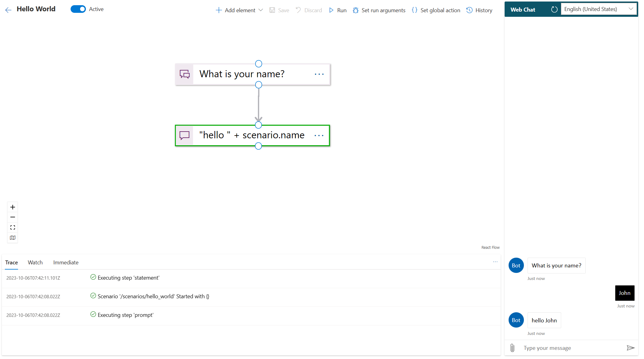Open the scenario History
Screen dimensions: 644x359
coord(479,10)
